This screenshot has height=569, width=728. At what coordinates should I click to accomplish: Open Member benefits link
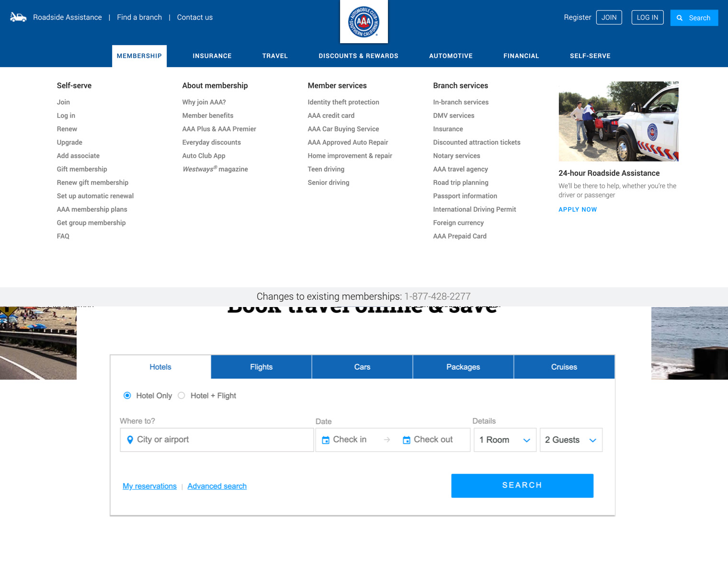pyautogui.click(x=208, y=115)
